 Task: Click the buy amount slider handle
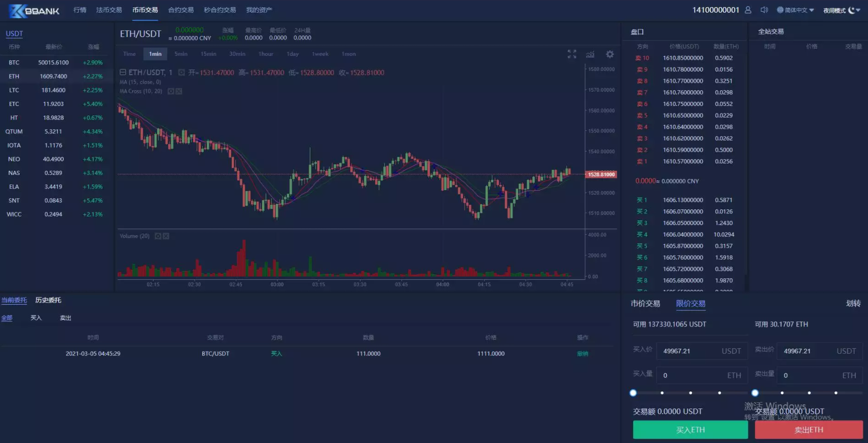pos(633,393)
